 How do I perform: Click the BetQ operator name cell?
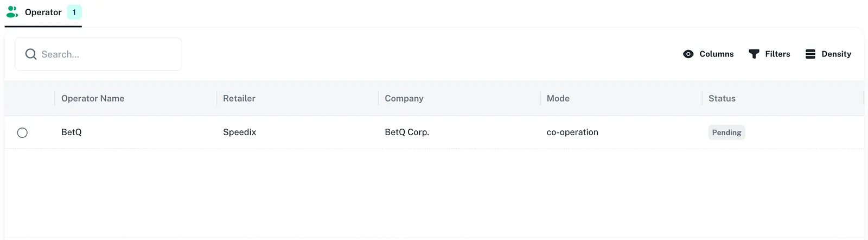point(72,132)
